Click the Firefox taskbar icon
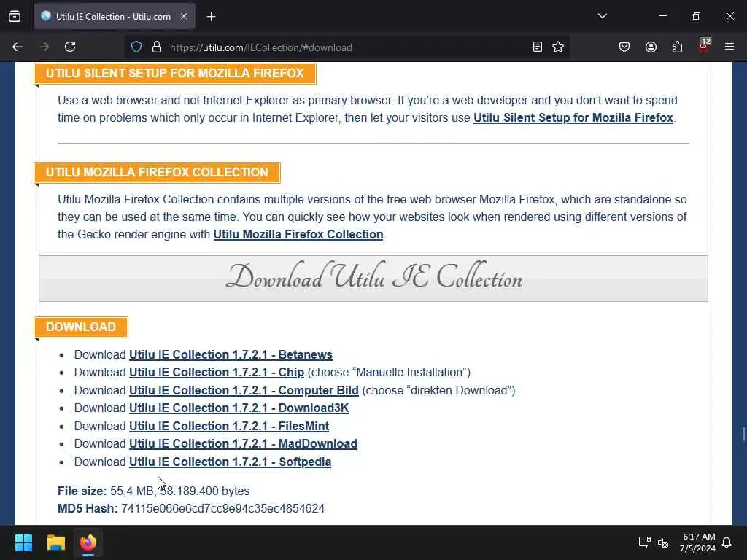This screenshot has width=747, height=560. (88, 542)
